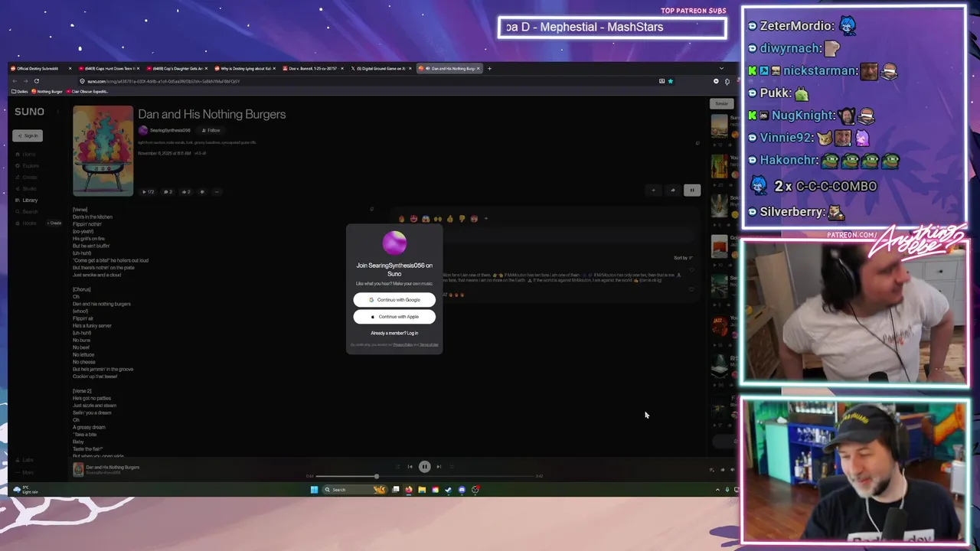
Task: Click the play count button below the title
Action: coord(148,191)
